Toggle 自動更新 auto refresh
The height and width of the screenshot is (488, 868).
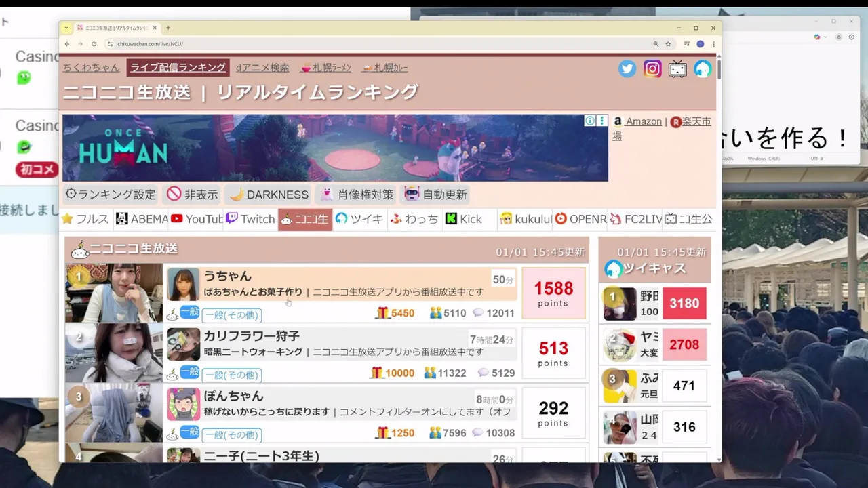(x=435, y=195)
